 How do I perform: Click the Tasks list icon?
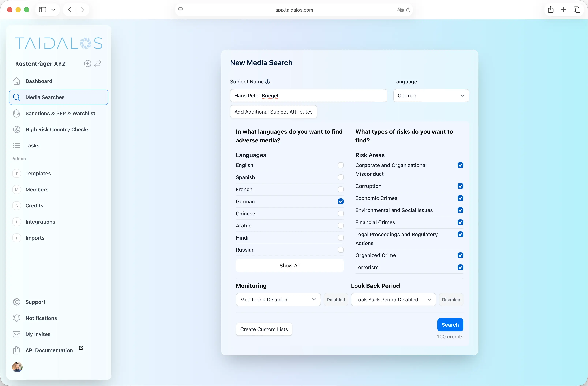click(16, 146)
